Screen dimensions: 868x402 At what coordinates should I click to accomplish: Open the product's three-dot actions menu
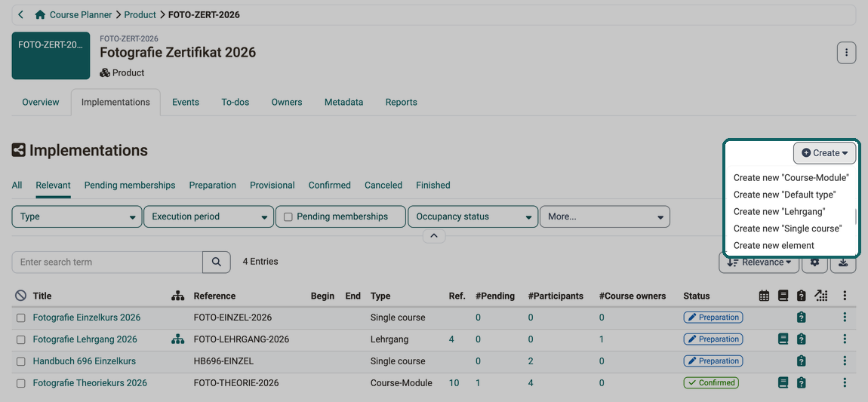pos(846,53)
